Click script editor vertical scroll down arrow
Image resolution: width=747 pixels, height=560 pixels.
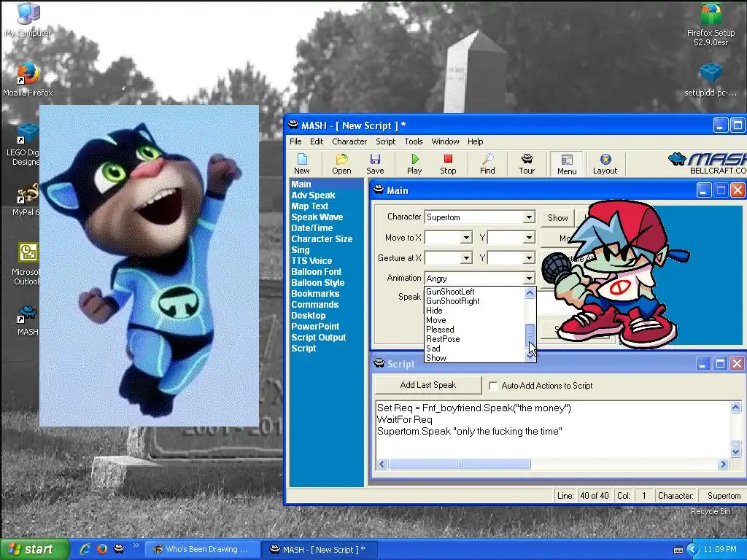click(x=735, y=451)
